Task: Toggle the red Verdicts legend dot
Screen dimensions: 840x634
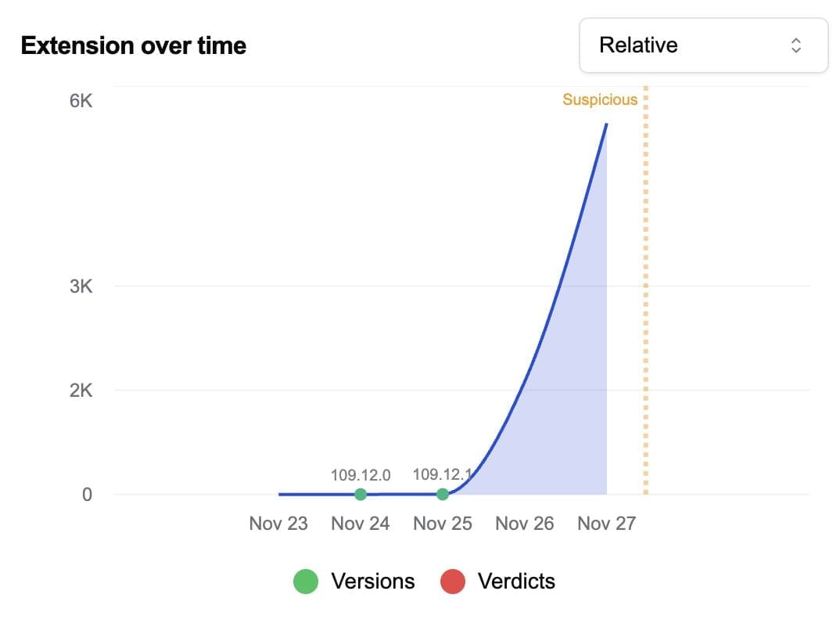Action: [x=453, y=582]
